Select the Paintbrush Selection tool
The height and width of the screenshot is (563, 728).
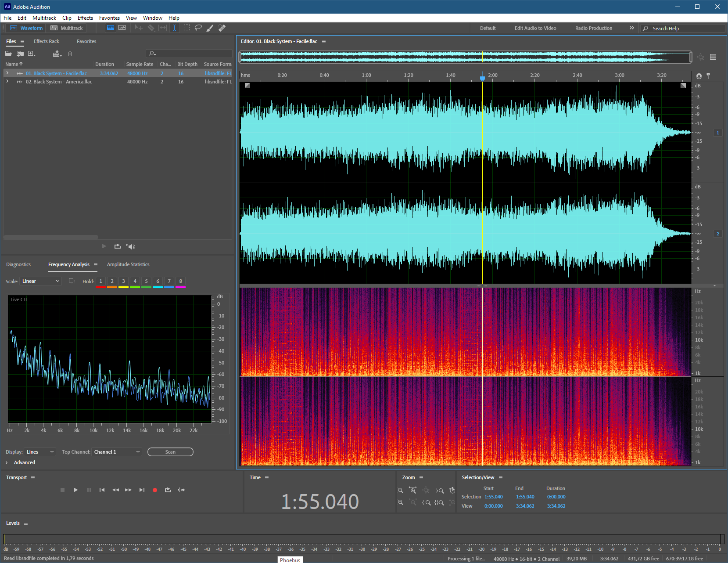point(210,28)
